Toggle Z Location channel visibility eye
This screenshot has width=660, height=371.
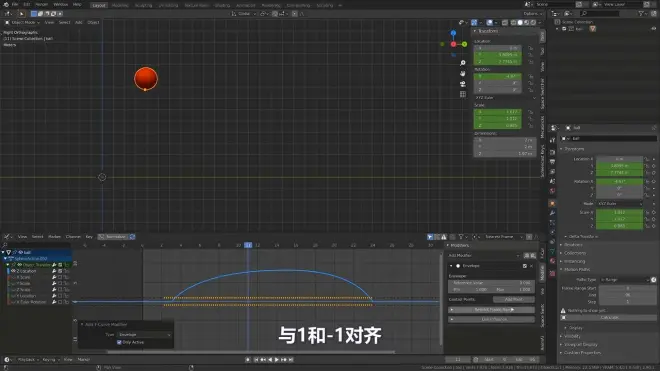tap(13, 271)
